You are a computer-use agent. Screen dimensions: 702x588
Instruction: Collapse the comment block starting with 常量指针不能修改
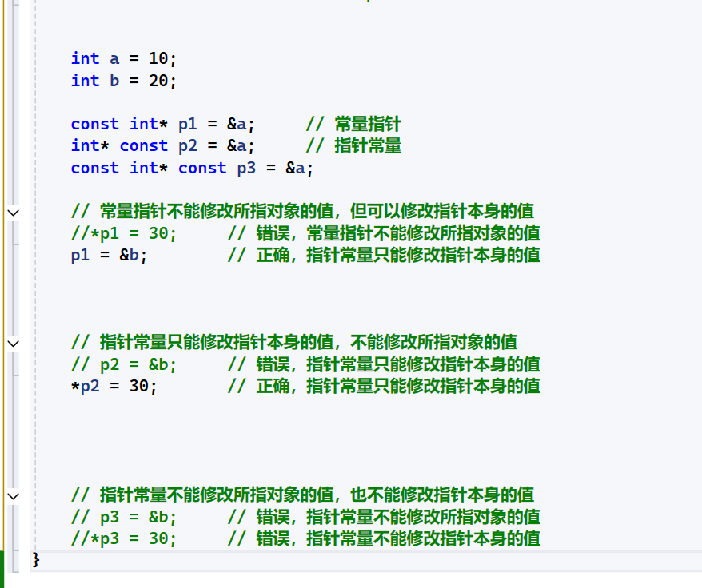13,212
